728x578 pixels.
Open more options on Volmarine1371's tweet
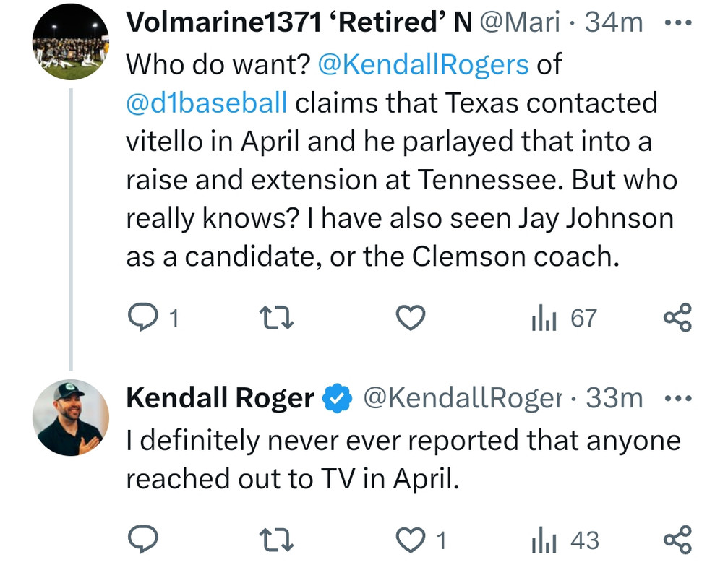[677, 22]
